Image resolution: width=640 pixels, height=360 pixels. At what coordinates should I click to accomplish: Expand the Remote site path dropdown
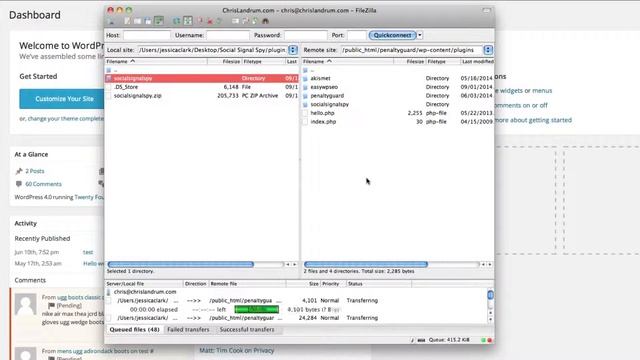pos(488,50)
